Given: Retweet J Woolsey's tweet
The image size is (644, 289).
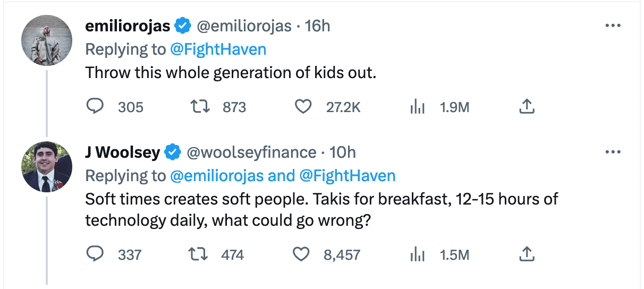Looking at the screenshot, I should (200, 254).
